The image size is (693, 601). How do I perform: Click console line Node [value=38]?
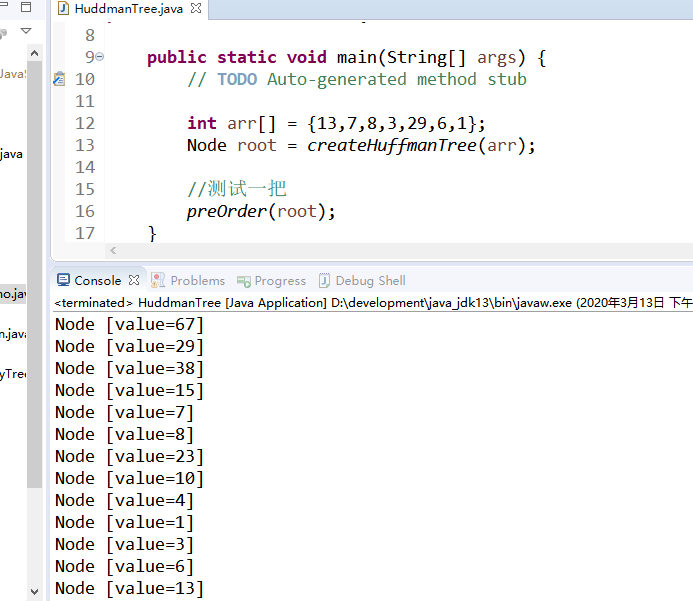coord(129,369)
